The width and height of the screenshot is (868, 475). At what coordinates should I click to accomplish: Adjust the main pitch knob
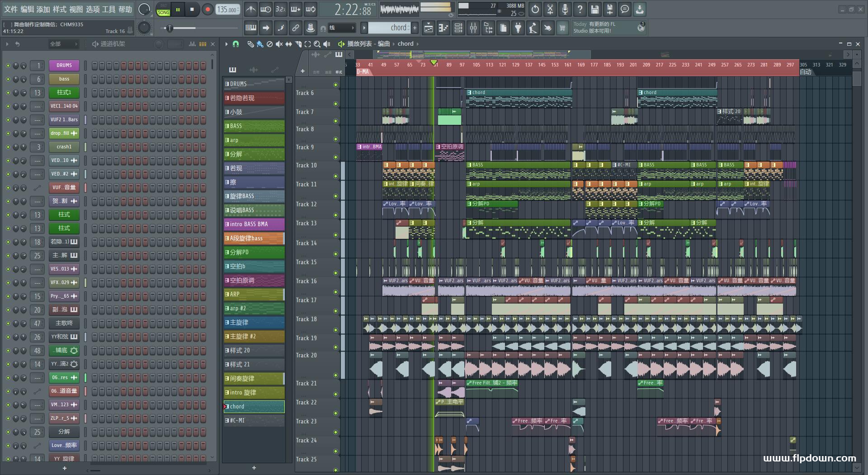coord(144,28)
